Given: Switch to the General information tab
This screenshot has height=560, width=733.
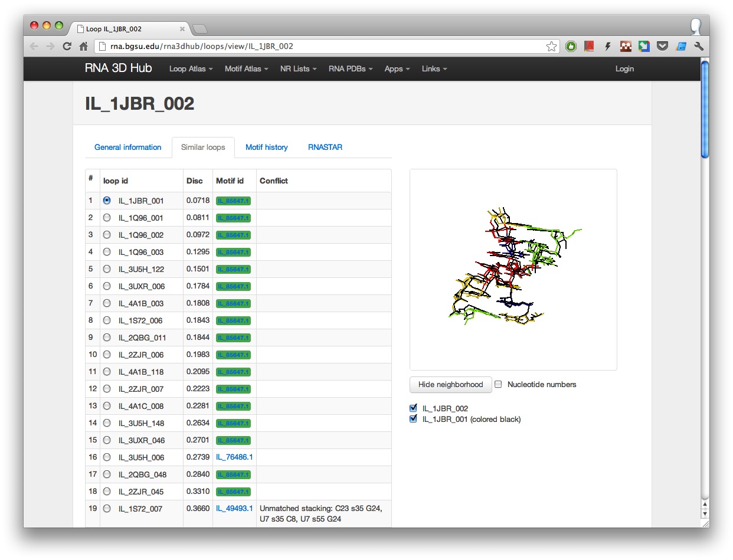Looking at the screenshot, I should click(x=127, y=148).
